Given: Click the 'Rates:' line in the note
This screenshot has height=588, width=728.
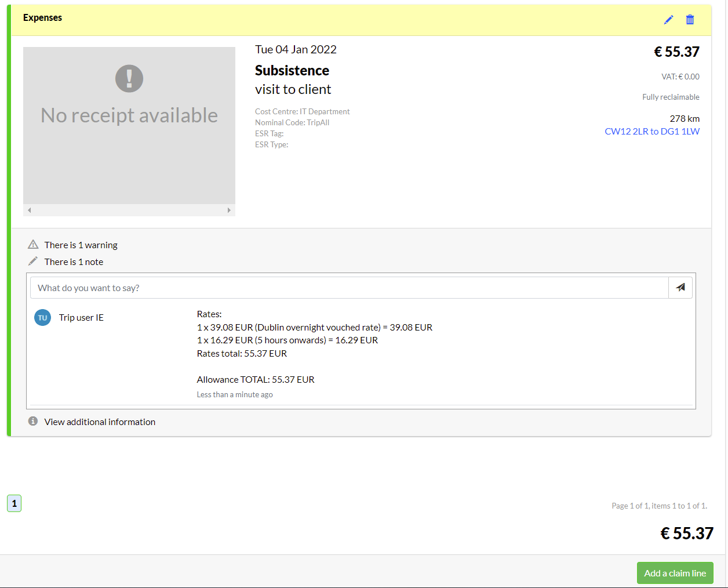Looking at the screenshot, I should pyautogui.click(x=209, y=314).
